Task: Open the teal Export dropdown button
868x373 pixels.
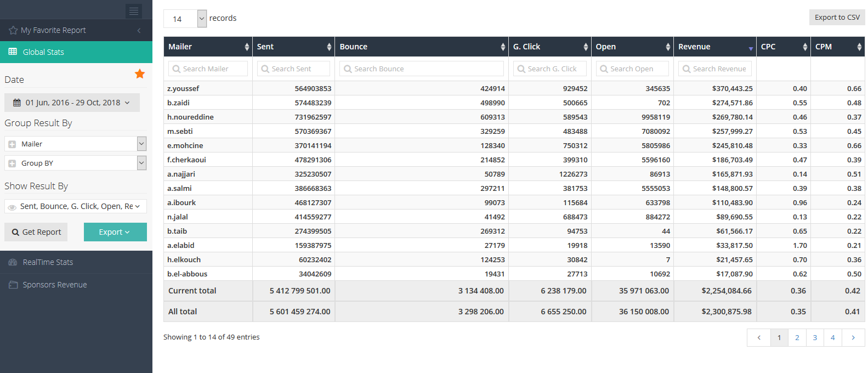Action: pyautogui.click(x=115, y=232)
